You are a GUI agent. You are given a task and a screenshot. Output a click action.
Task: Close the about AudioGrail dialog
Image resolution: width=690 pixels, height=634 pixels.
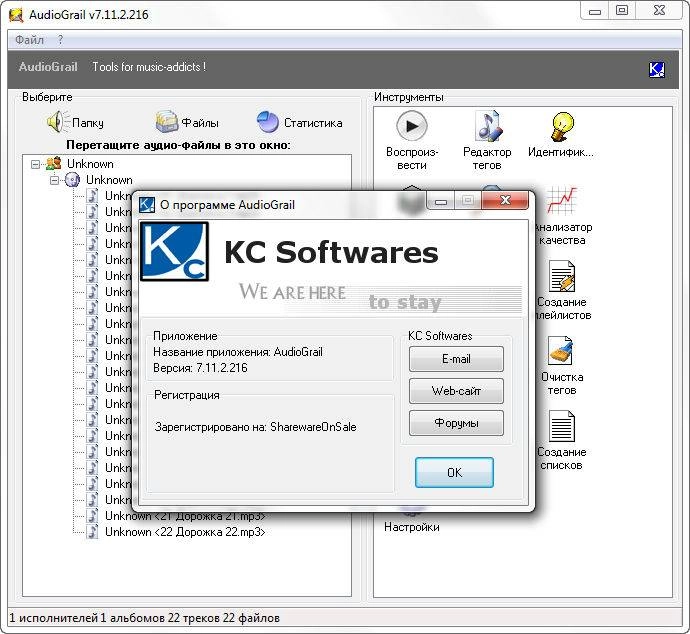pyautogui.click(x=505, y=201)
